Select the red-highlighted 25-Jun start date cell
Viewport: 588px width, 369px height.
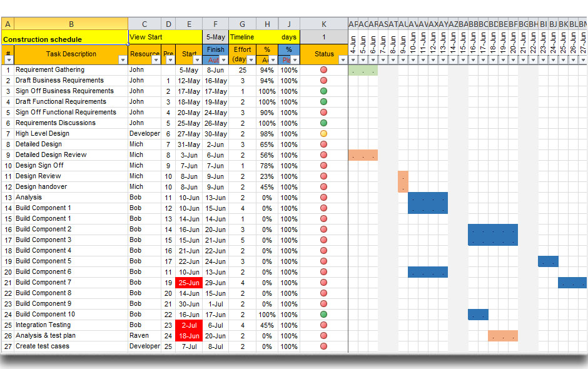coord(188,283)
